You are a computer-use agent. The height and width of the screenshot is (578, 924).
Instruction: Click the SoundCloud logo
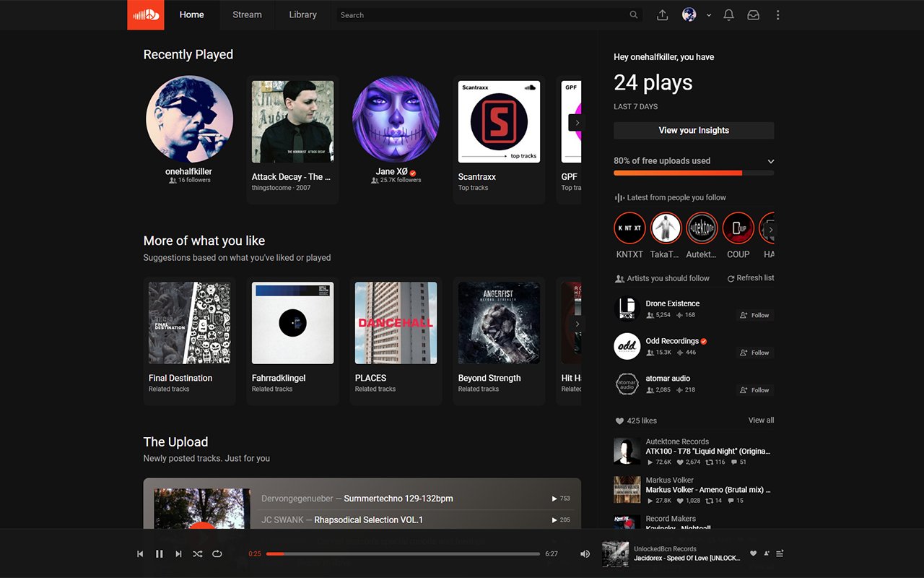tap(146, 14)
